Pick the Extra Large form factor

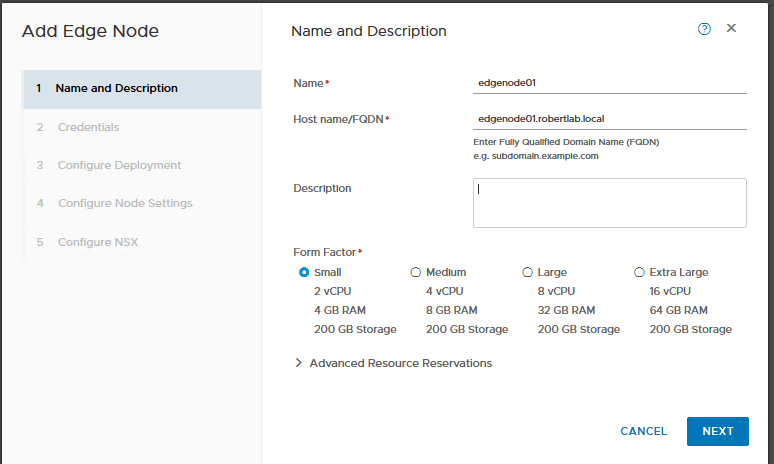[640, 272]
